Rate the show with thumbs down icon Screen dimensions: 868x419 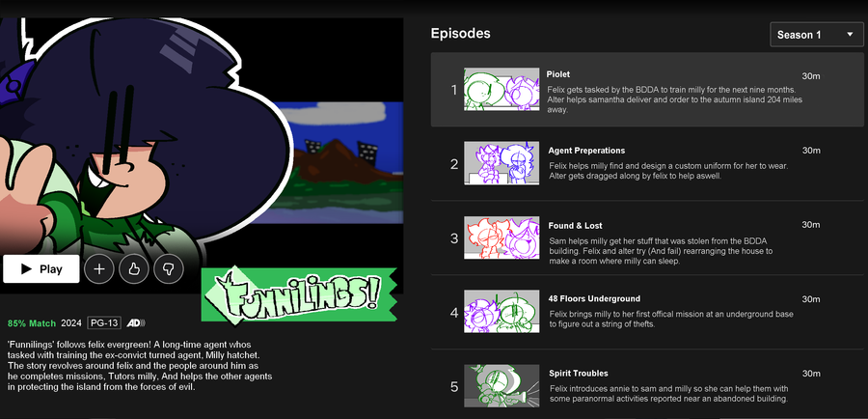[x=168, y=269]
